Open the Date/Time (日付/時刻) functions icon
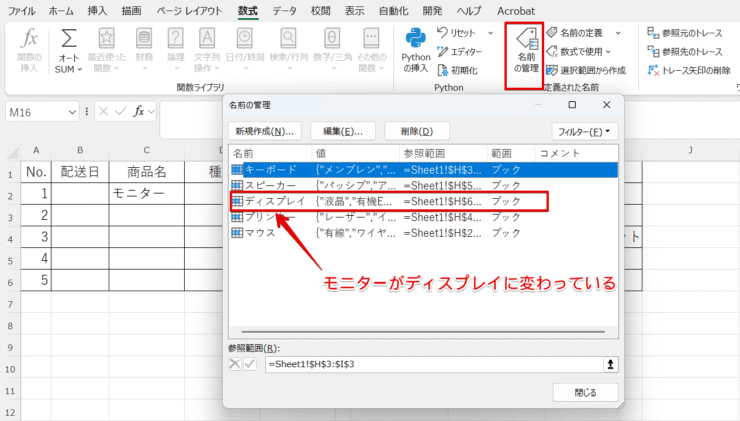Screen dimensions: 740x421 click(x=244, y=39)
